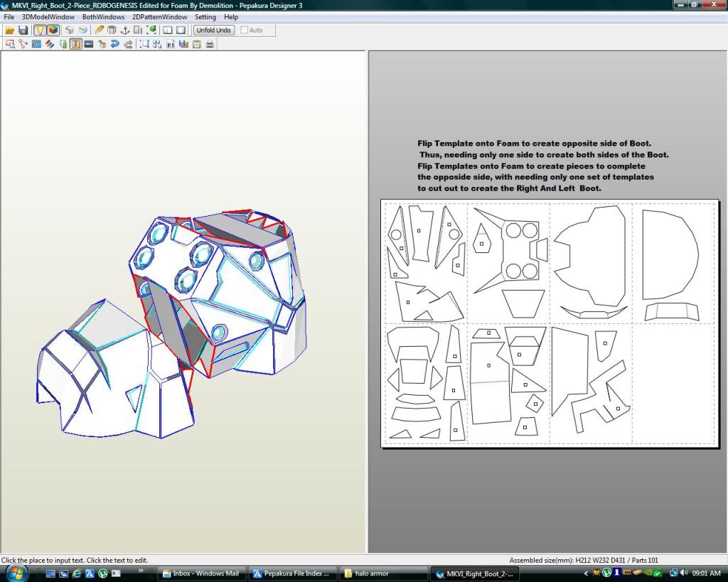This screenshot has width=728, height=582.
Task: Click the green cube fit-view icon
Action: pos(151,30)
